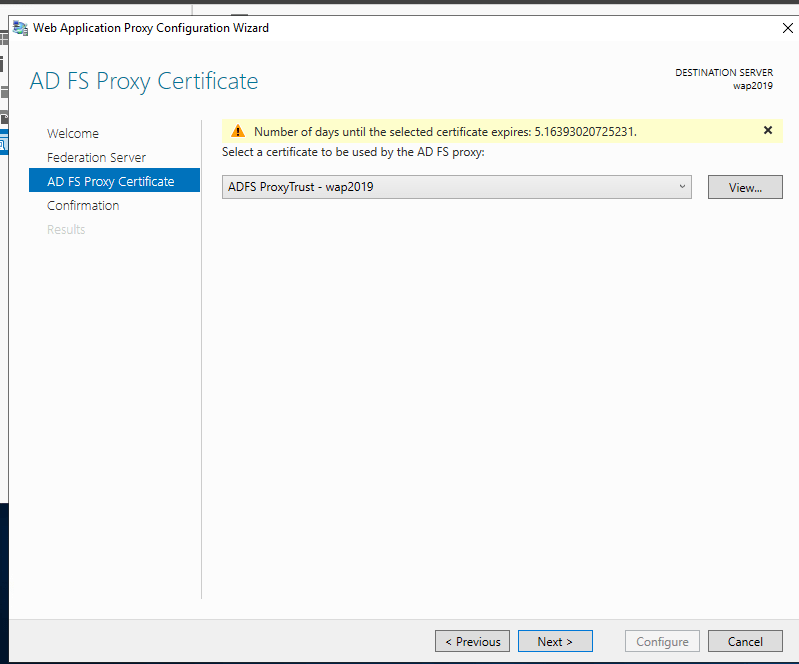Screen dimensions: 799x664
Task: Open the ADFS ProxyTrust - wap2019 combo box
Action: tap(456, 187)
